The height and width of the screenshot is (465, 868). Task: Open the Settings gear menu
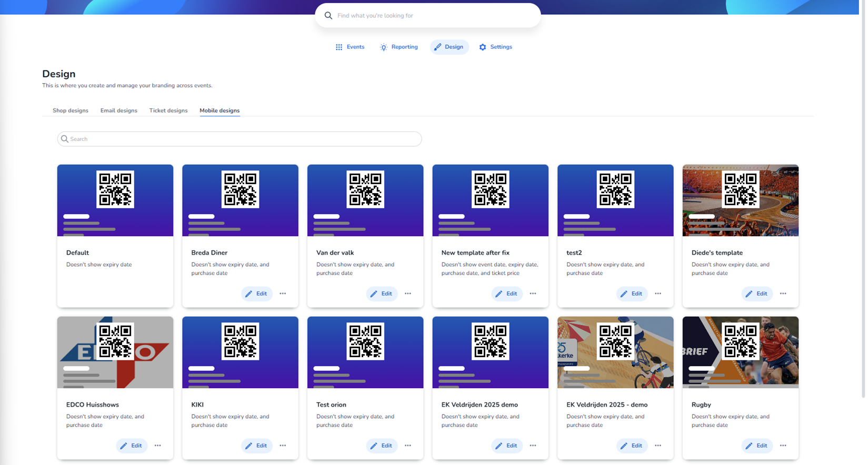[495, 47]
